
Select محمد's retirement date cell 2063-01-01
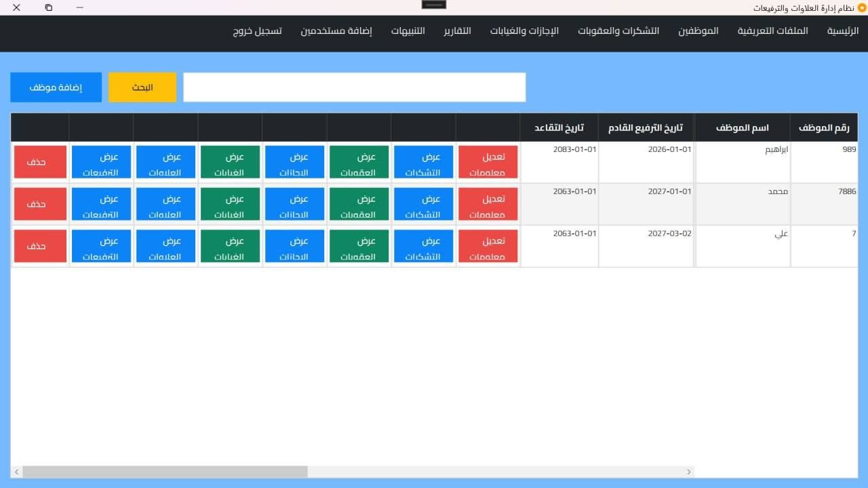tap(559, 204)
